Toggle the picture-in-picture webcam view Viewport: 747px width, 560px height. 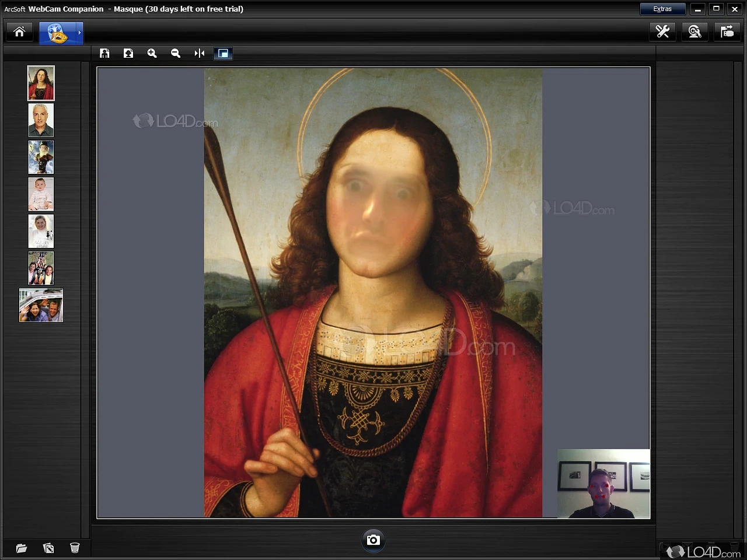[223, 53]
